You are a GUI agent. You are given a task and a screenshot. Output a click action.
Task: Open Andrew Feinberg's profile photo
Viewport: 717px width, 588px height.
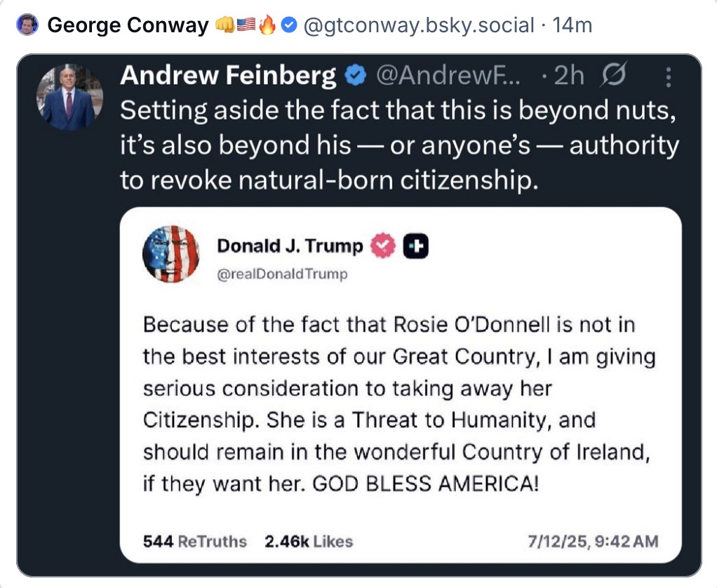point(70,98)
